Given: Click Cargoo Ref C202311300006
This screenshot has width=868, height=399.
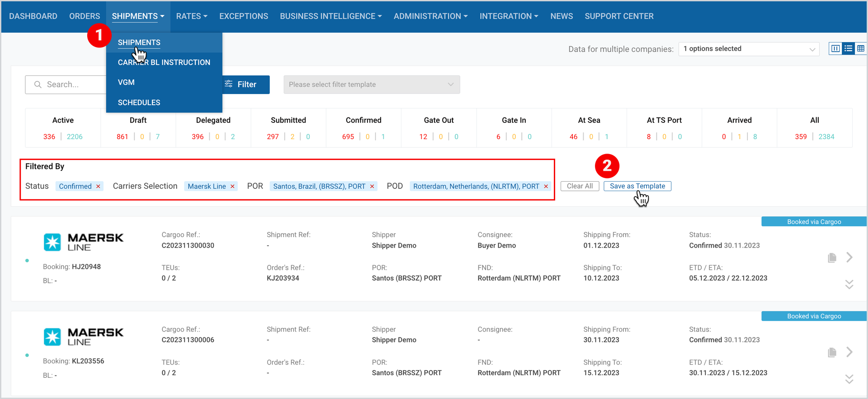Looking at the screenshot, I should pos(188,340).
